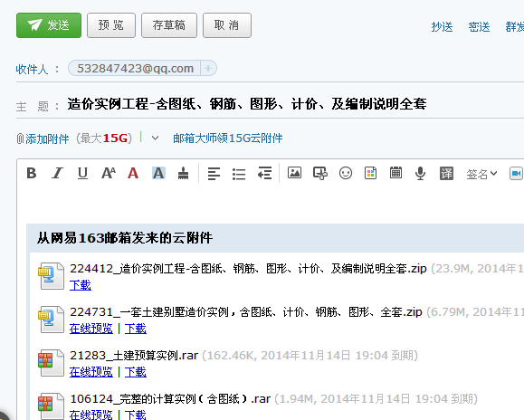Open the red font color picker
524x420 pixels.
(x=133, y=173)
